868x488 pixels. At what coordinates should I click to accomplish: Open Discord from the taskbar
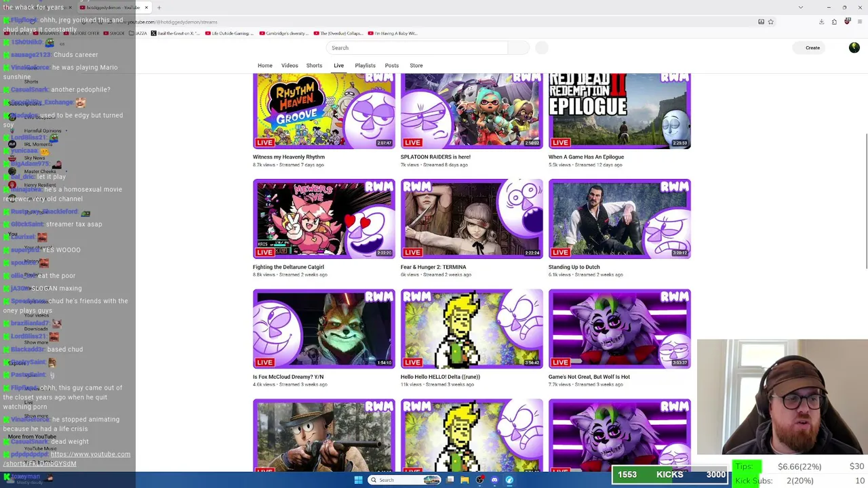click(494, 480)
